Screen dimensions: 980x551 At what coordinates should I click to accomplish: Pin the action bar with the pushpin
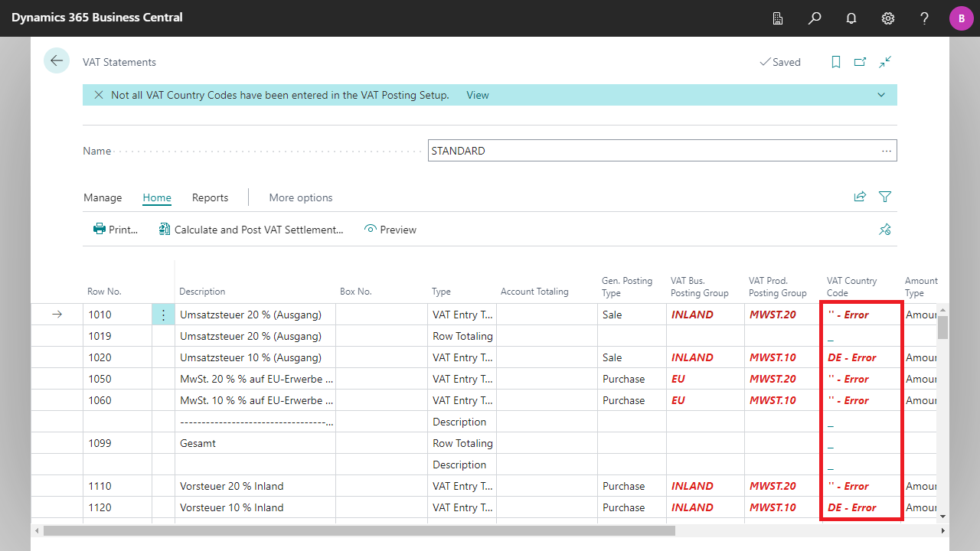tap(885, 229)
